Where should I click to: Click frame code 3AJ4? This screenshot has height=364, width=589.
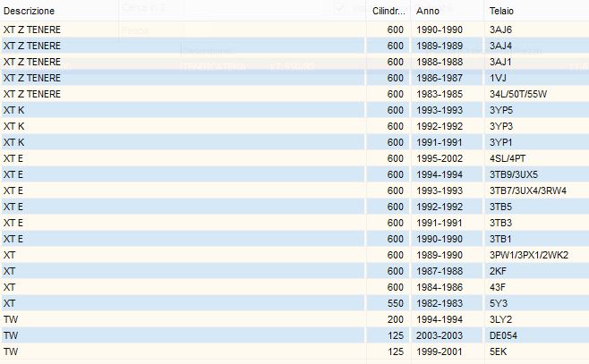tap(500, 46)
